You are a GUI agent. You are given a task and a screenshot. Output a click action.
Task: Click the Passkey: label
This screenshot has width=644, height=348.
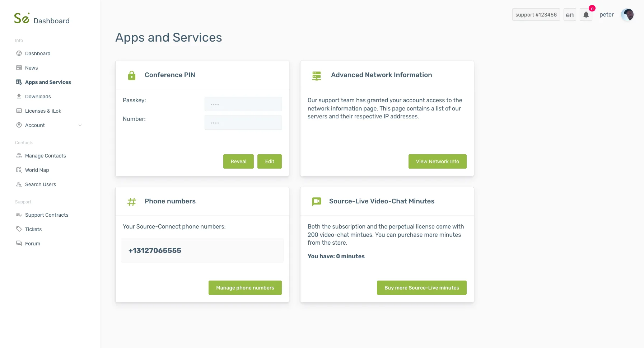[x=134, y=100]
